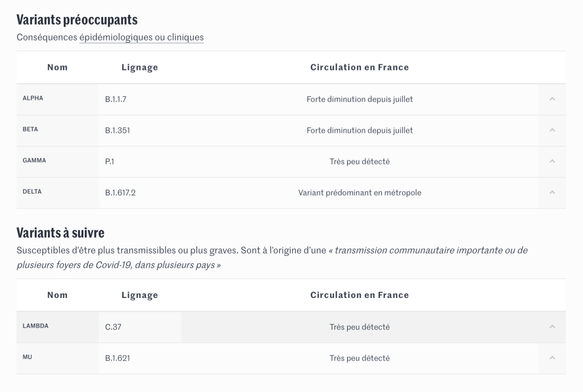Click the "Variants préoccupants" heading

(77, 20)
